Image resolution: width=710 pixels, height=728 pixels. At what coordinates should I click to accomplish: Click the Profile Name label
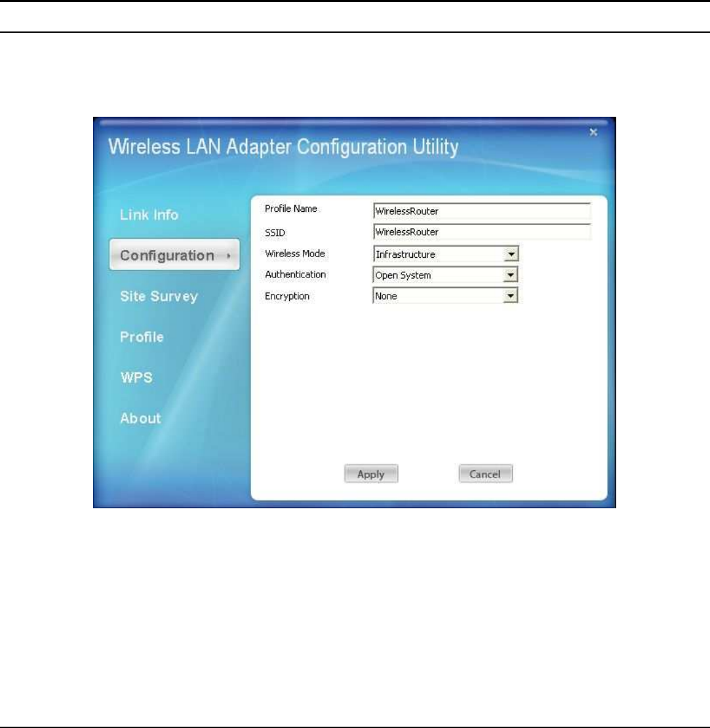click(291, 209)
